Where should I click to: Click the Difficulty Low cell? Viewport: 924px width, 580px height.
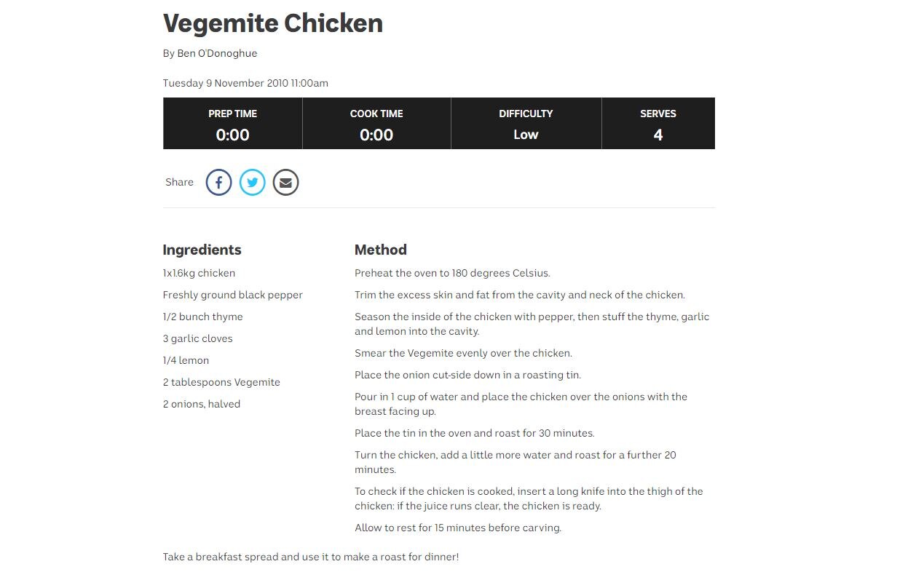(x=526, y=124)
